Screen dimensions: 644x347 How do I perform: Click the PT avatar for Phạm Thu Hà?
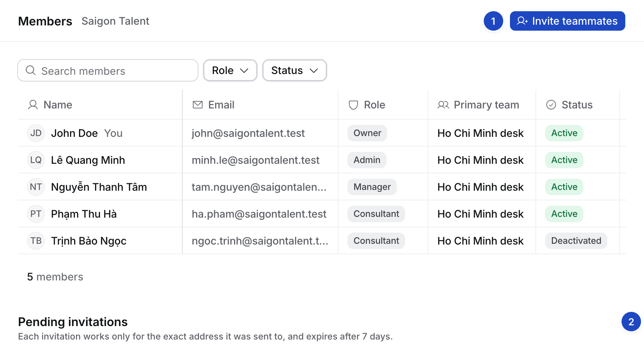[x=36, y=214]
